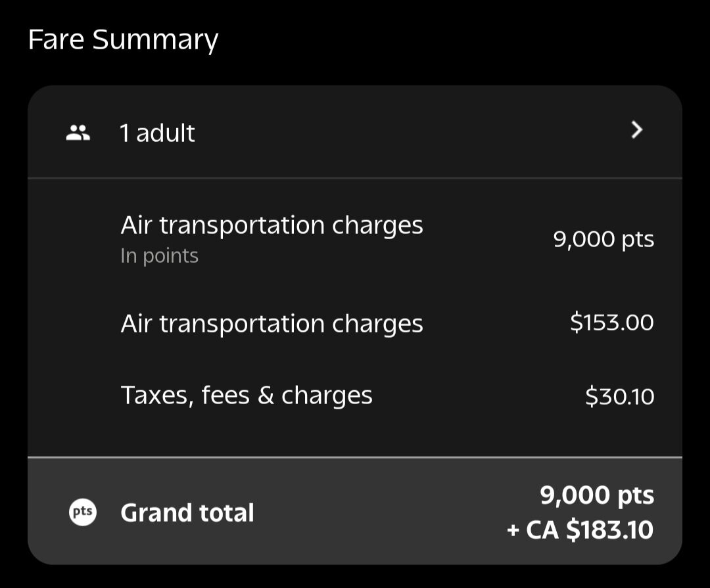The width and height of the screenshot is (710, 588).
Task: Click the Fare Summary heading
Action: pyautogui.click(x=123, y=40)
